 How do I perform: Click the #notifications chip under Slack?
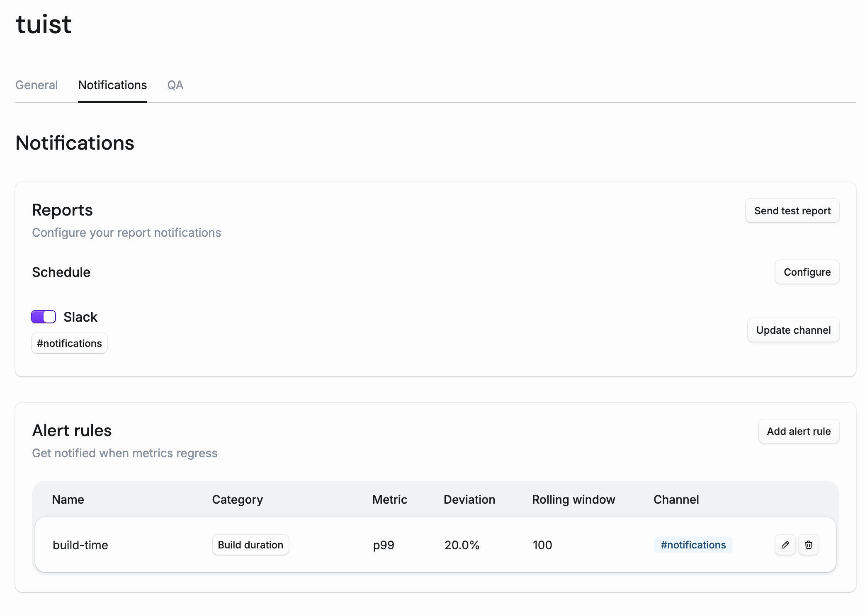tap(69, 343)
